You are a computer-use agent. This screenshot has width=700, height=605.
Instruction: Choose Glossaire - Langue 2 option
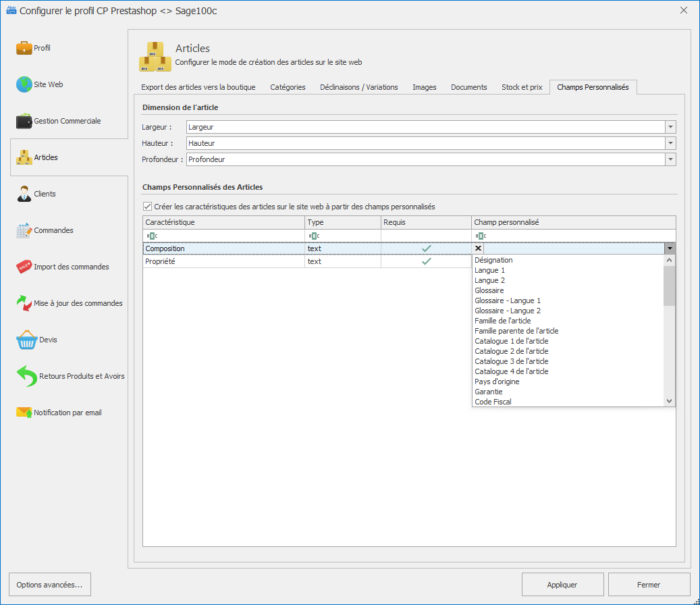[568, 311]
